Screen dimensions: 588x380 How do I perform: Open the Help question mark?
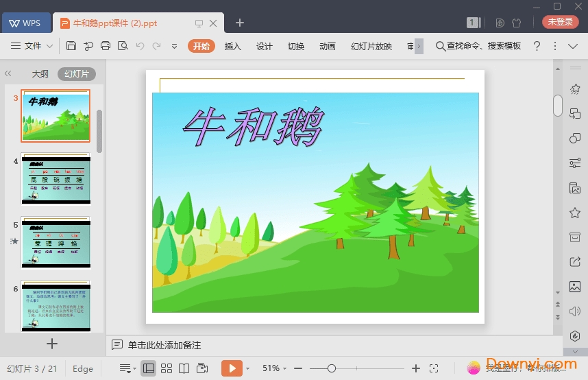[537, 46]
